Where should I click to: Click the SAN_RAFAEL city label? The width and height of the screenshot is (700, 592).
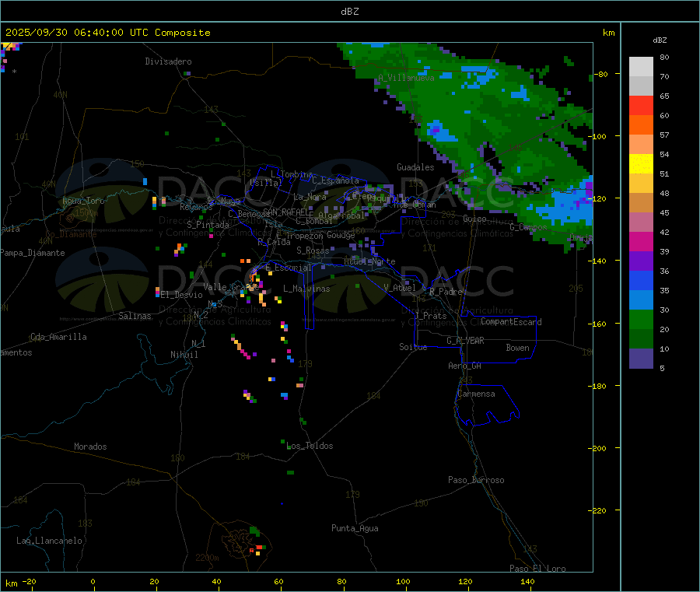(288, 212)
